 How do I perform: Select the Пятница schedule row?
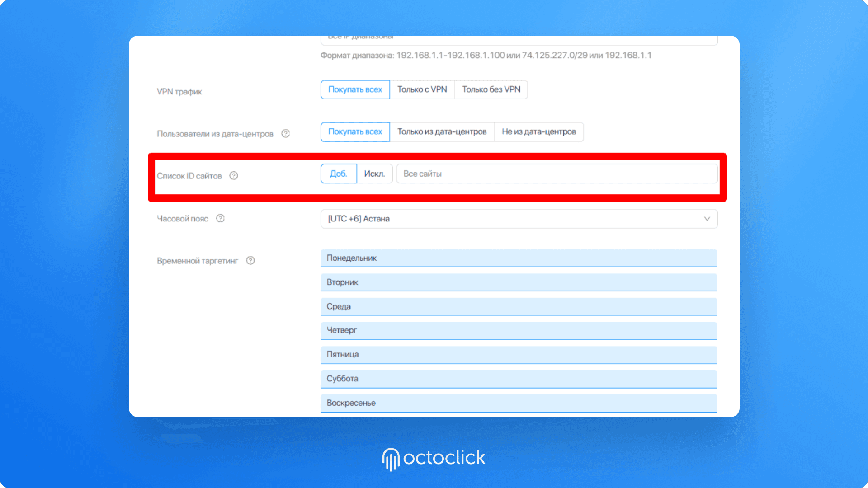pos(519,355)
